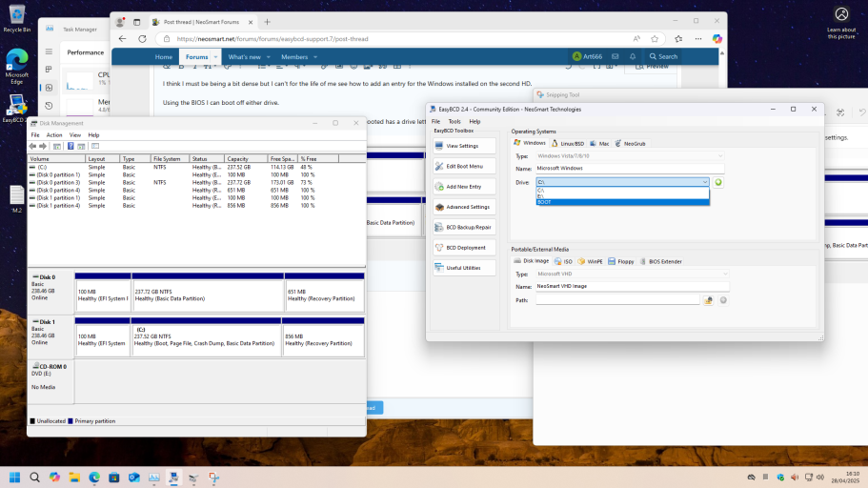Click View Settings in EasyBCD Toolbox
The width and height of the screenshot is (868, 488).
coord(464,146)
